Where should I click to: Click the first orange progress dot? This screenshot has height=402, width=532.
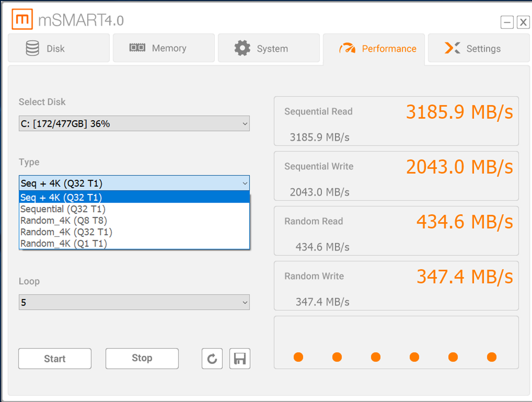tap(298, 357)
